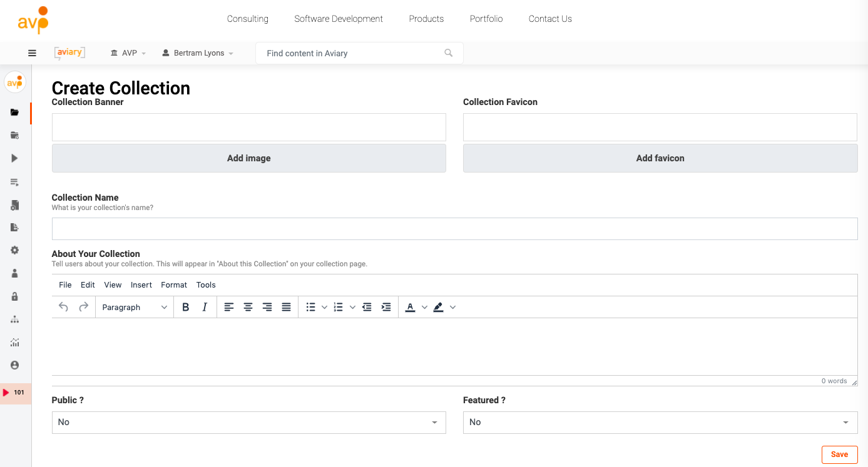Go to Consulting page
Screen dimensions: 868x467
click(x=248, y=19)
